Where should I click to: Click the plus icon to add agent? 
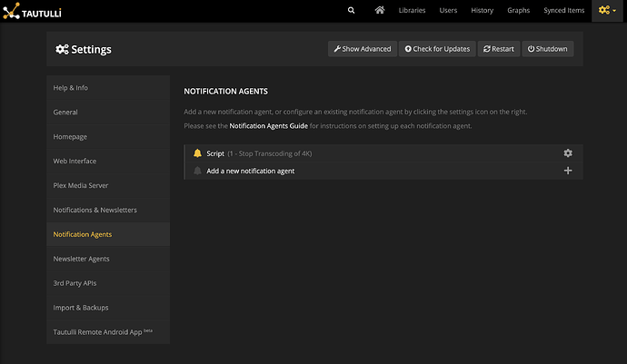[x=568, y=171]
